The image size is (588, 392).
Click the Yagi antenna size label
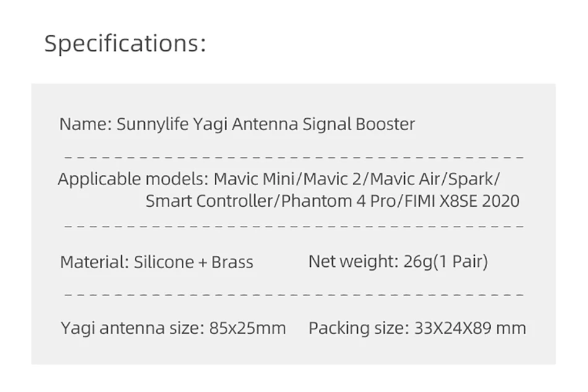click(x=132, y=328)
